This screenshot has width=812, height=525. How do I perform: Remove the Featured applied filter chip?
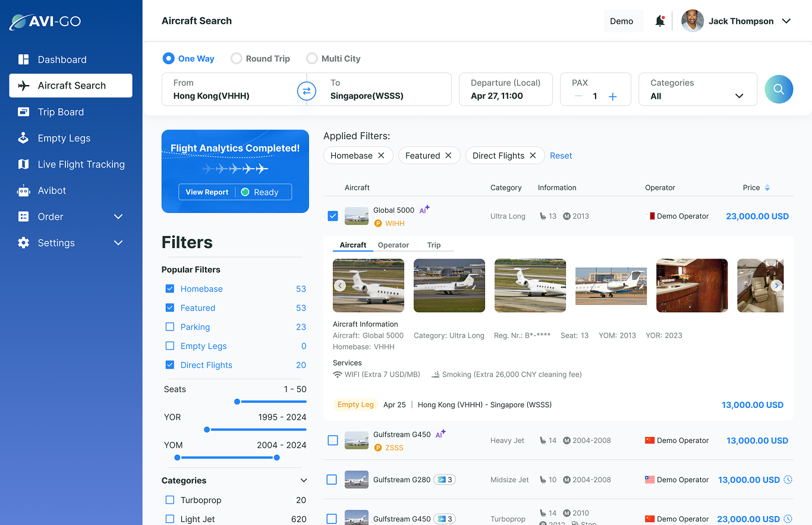(x=448, y=155)
